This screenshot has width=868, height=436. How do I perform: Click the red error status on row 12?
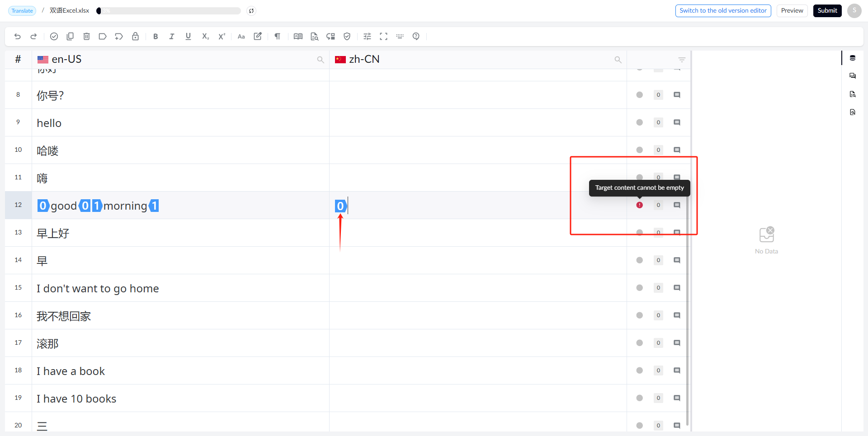(x=639, y=205)
